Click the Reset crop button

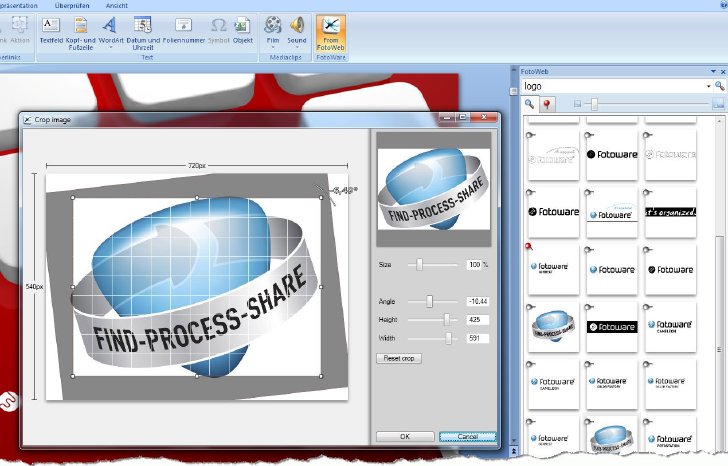coord(399,358)
